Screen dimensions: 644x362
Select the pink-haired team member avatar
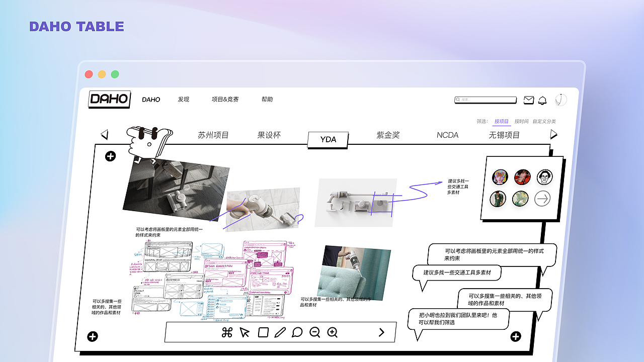point(500,177)
